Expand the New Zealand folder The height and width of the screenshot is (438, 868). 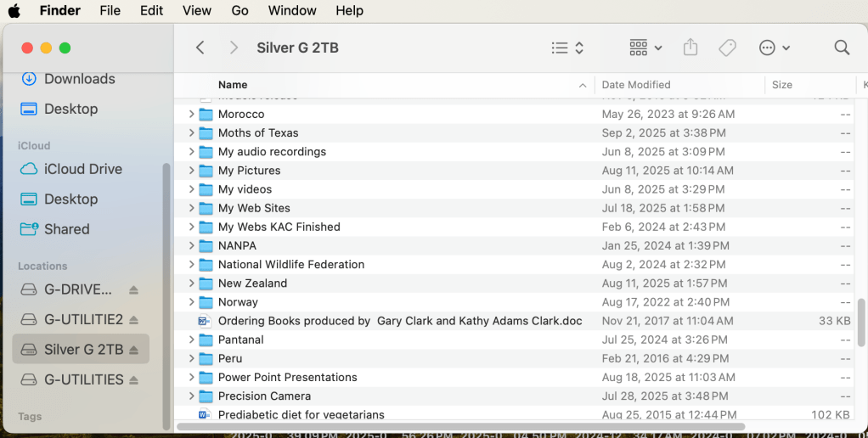pyautogui.click(x=192, y=284)
